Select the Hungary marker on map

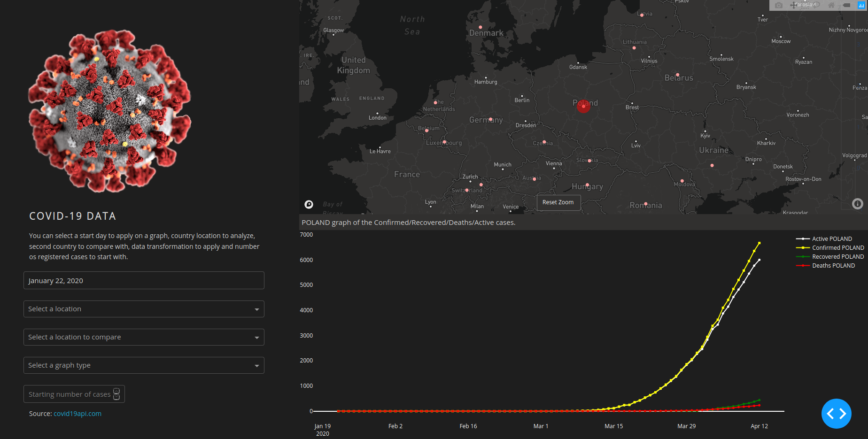click(587, 185)
